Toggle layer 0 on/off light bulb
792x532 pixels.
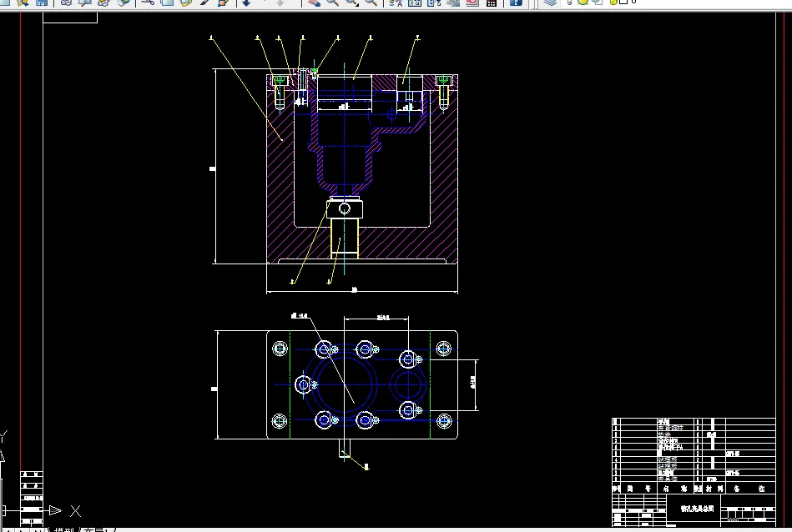tap(569, 2)
